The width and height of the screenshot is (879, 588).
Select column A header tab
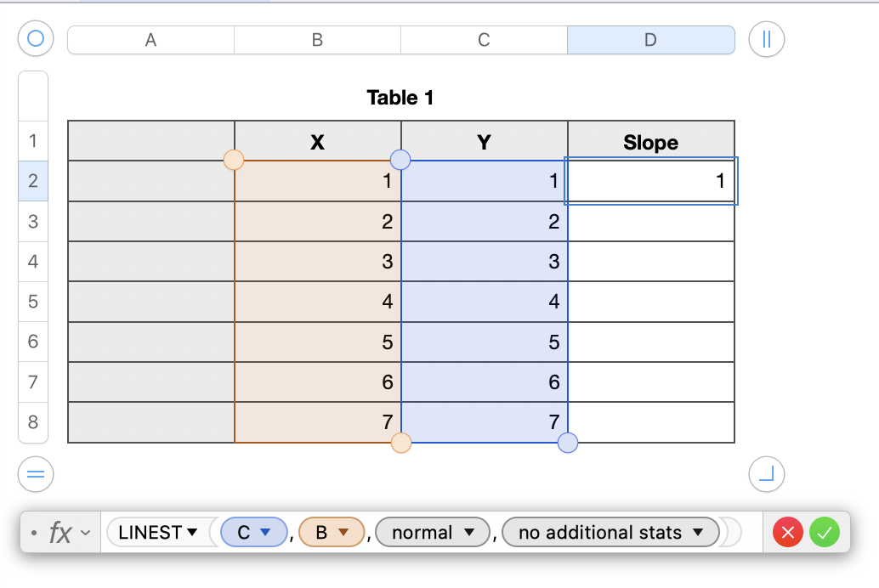coord(150,40)
